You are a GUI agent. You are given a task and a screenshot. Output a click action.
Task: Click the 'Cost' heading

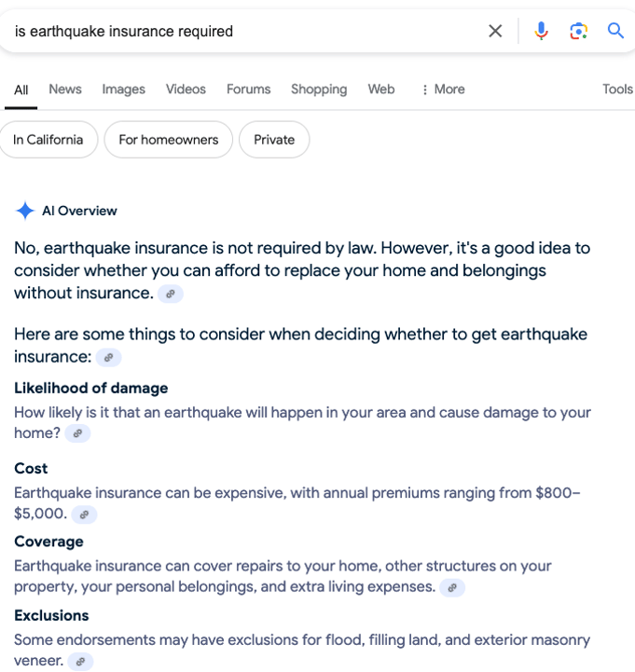pyautogui.click(x=31, y=469)
